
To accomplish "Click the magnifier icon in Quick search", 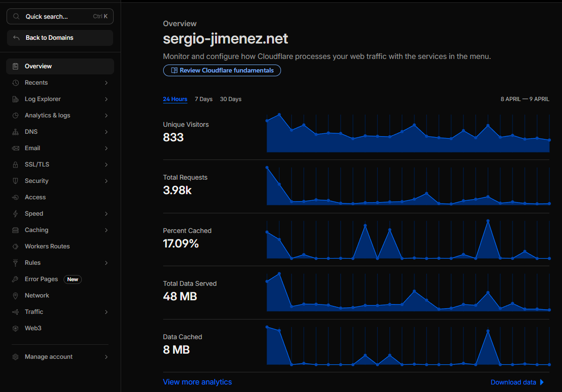I will [x=16, y=16].
